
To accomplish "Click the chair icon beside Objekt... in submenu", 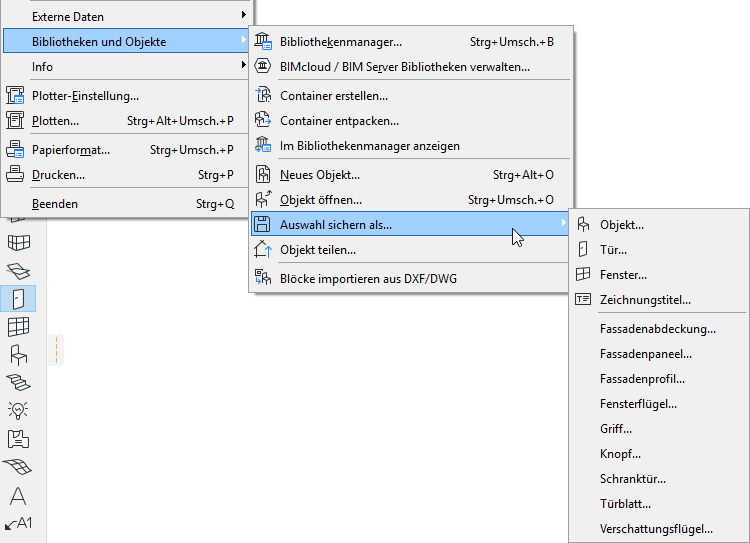I will point(583,224).
